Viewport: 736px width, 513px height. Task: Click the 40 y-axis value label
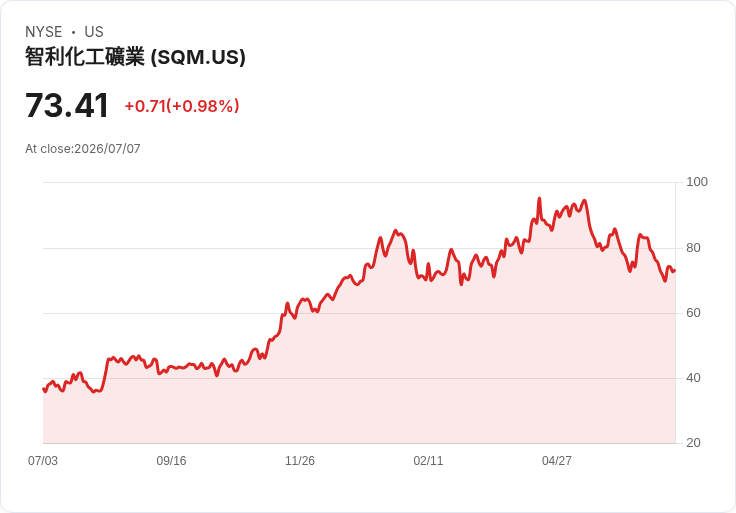pos(693,377)
